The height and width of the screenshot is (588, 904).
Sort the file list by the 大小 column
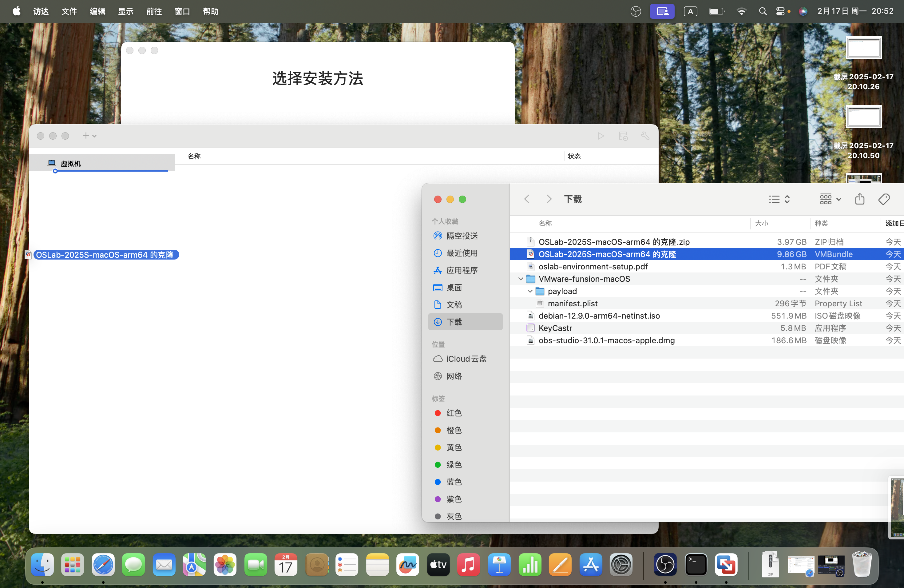pyautogui.click(x=761, y=223)
